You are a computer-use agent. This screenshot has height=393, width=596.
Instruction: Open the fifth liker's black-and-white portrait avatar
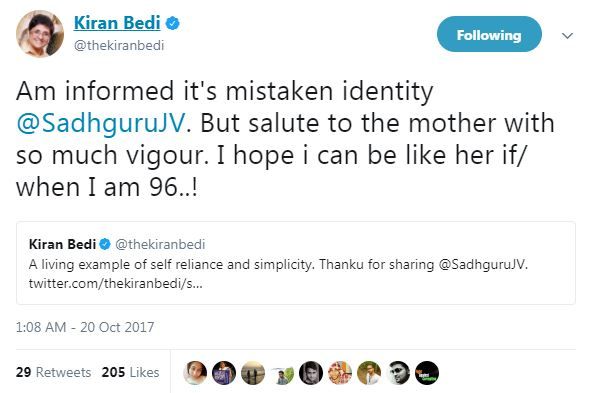coord(311,373)
